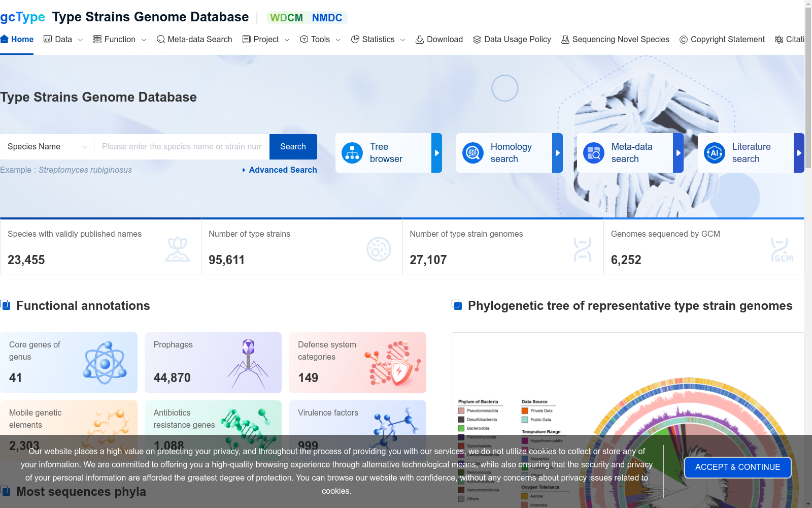Click the GCM genomes sequenced icon
The image size is (812, 508).
(782, 249)
